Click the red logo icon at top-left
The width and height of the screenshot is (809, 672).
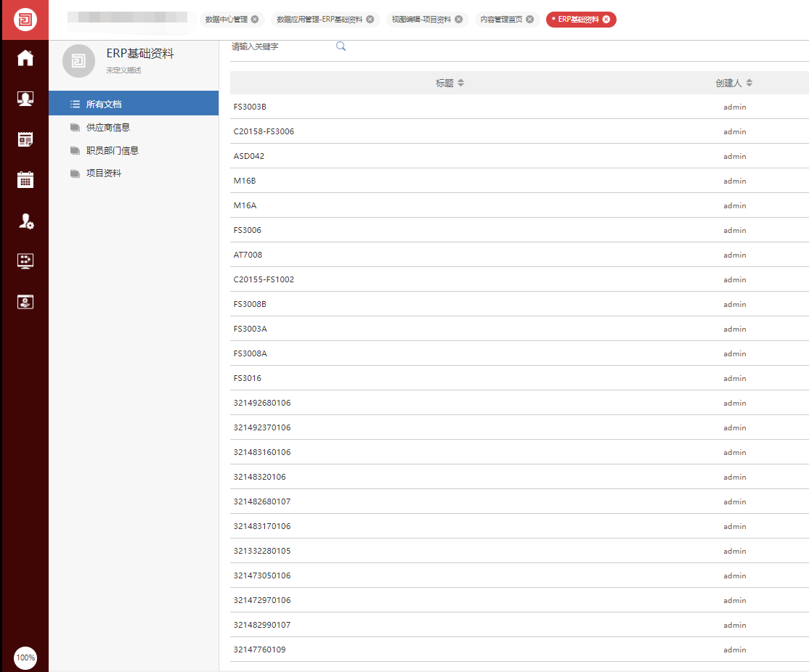point(25,20)
